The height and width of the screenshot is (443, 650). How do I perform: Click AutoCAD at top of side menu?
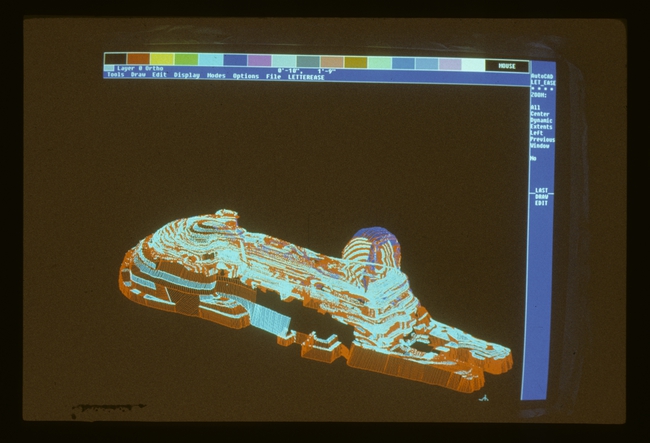coord(541,76)
